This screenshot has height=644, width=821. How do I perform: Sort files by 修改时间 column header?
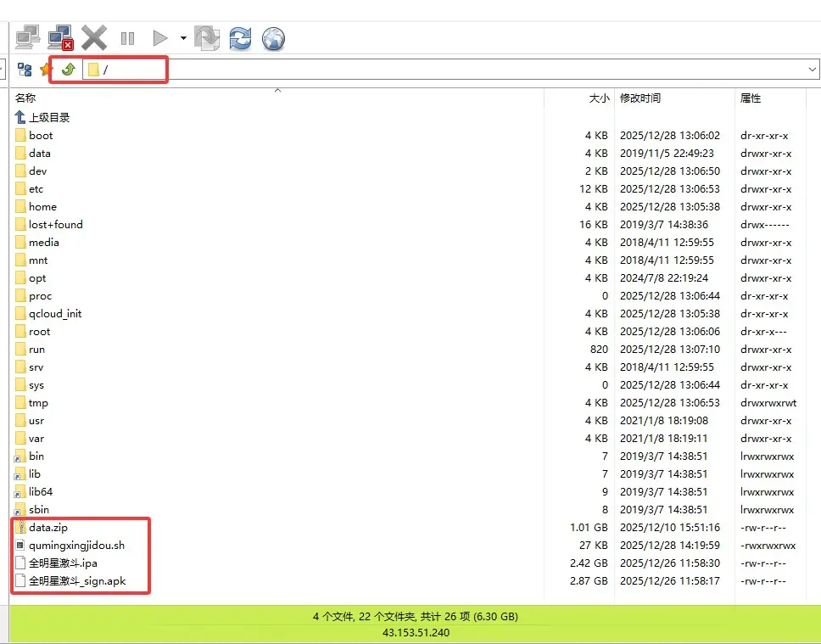point(640,98)
